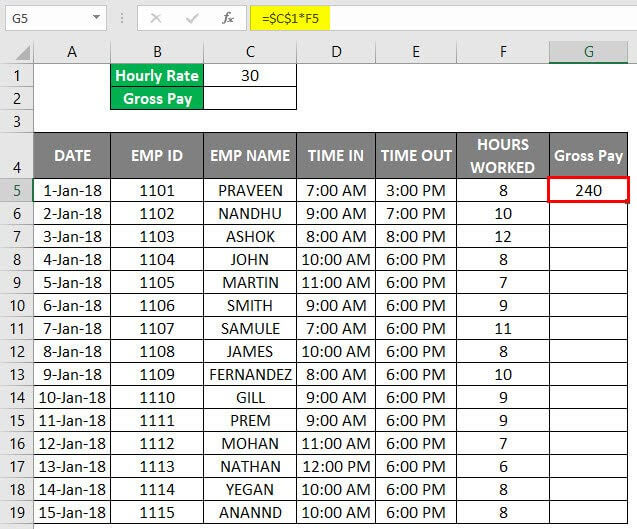Click the employee ID 1101
The width and height of the screenshot is (637, 529).
[157, 190]
